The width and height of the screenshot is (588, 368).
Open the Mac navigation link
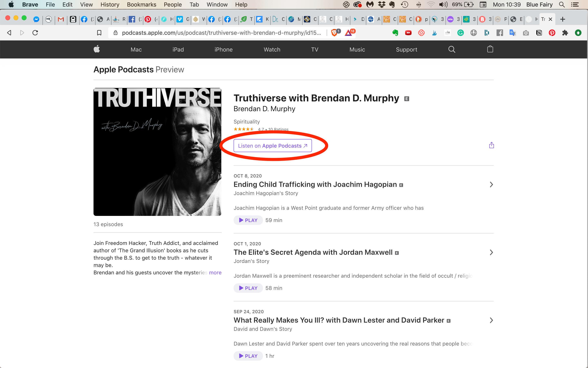(136, 49)
